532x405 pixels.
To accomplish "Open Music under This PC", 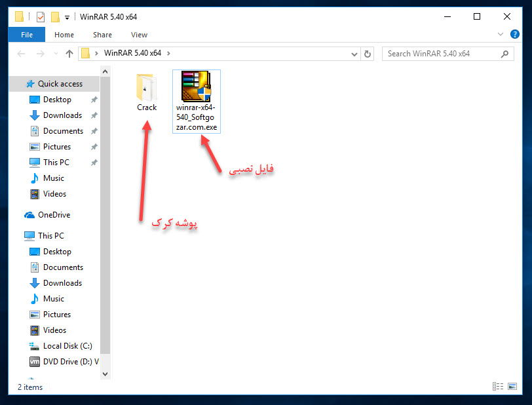I will click(x=54, y=299).
